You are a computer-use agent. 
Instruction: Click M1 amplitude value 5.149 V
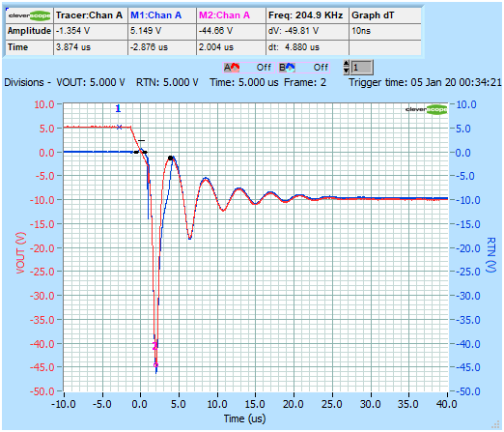[146, 31]
